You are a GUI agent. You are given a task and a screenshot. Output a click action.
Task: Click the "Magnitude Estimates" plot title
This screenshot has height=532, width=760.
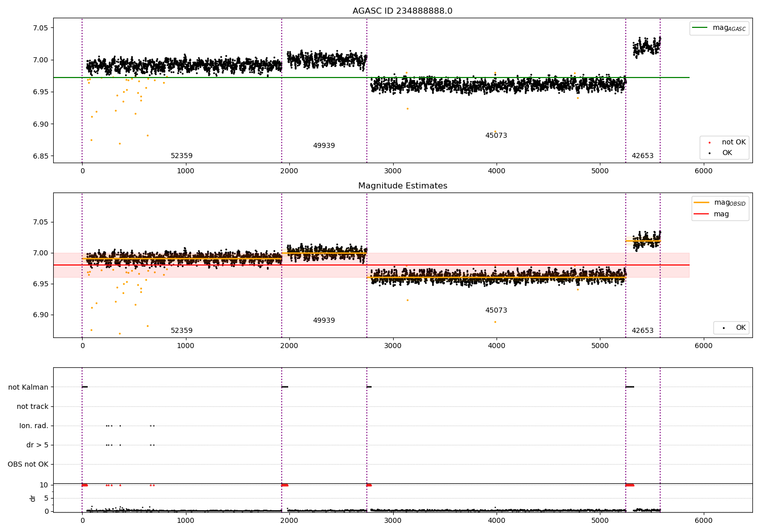402,186
